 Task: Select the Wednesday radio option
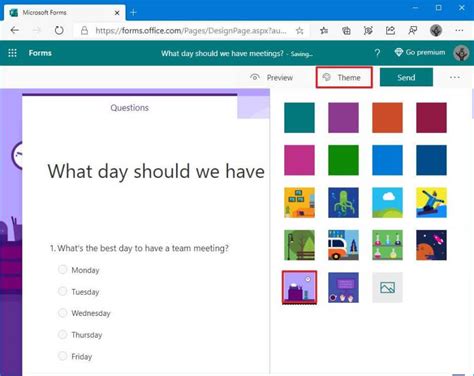[62, 313]
